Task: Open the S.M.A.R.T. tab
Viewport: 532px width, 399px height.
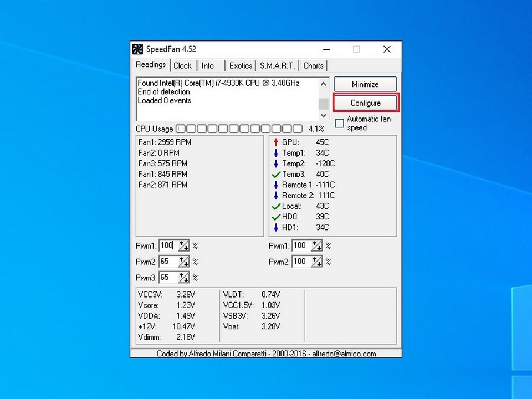Action: coord(277,65)
